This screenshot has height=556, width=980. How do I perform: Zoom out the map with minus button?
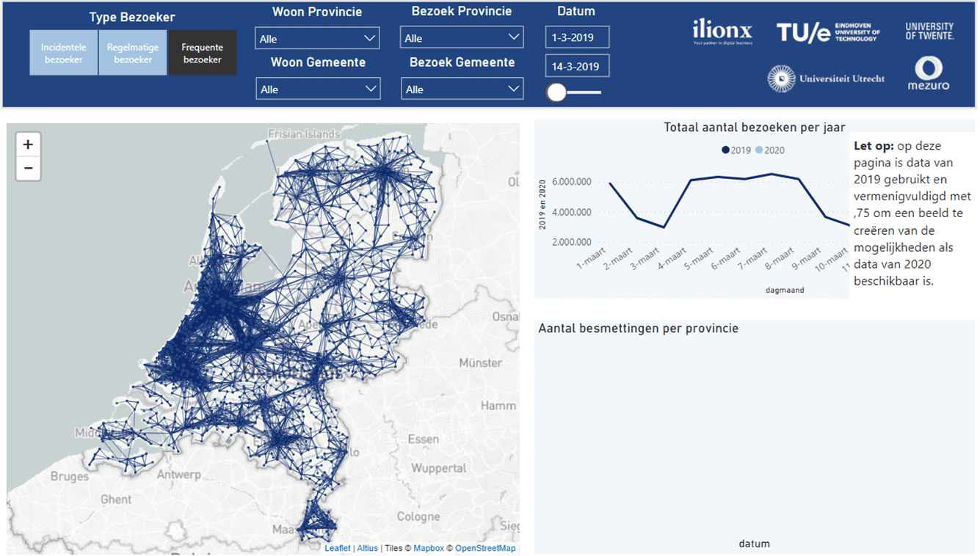28,168
